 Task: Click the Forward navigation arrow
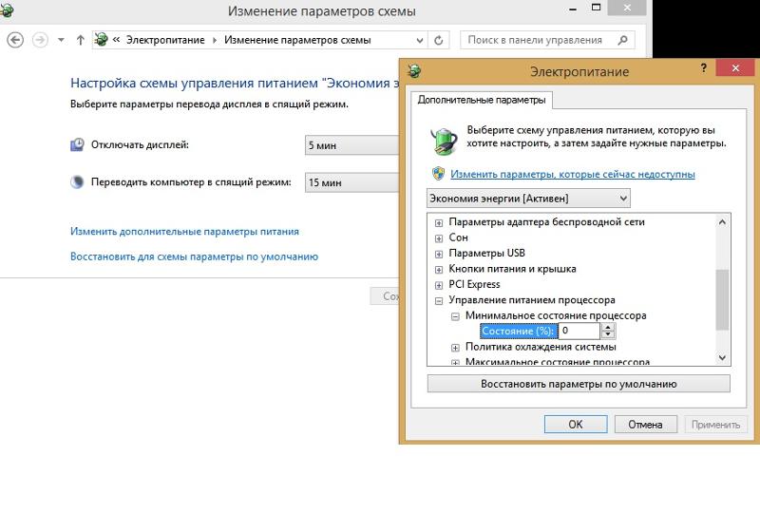tap(40, 40)
